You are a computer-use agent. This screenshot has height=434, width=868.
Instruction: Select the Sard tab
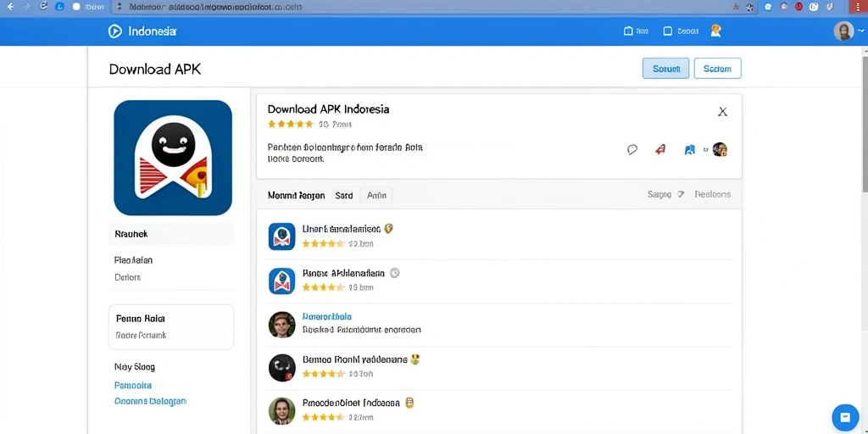344,196
